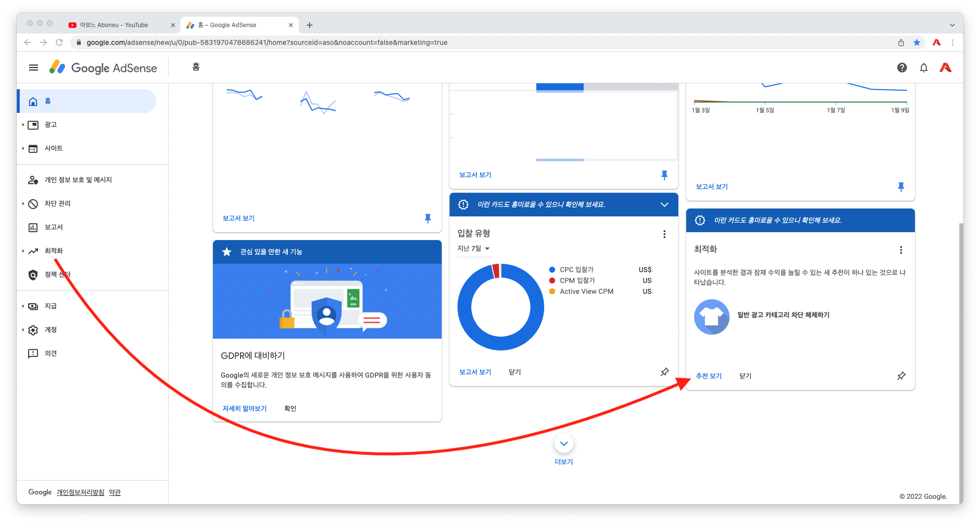Click 추천 보기 link
The width and height of the screenshot is (980, 525).
[x=709, y=376]
